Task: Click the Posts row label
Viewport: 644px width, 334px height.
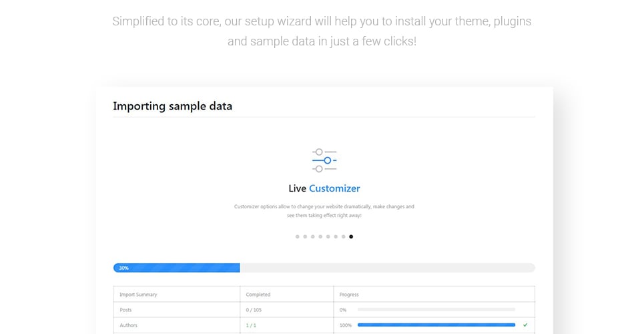Action: [x=125, y=310]
